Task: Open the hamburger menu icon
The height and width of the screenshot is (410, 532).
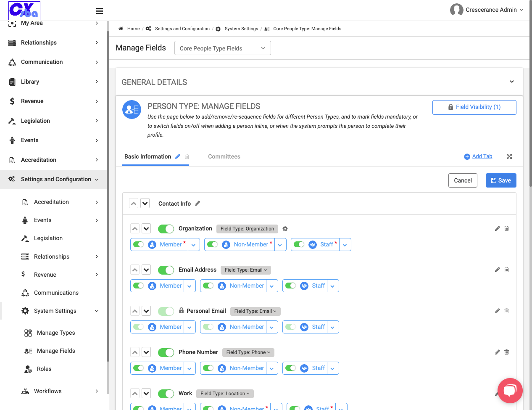Action: click(100, 11)
